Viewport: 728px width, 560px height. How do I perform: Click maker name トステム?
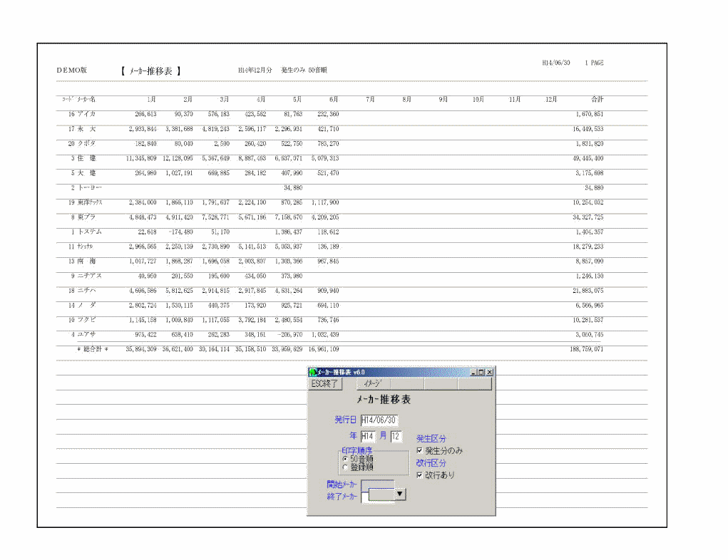coord(89,232)
